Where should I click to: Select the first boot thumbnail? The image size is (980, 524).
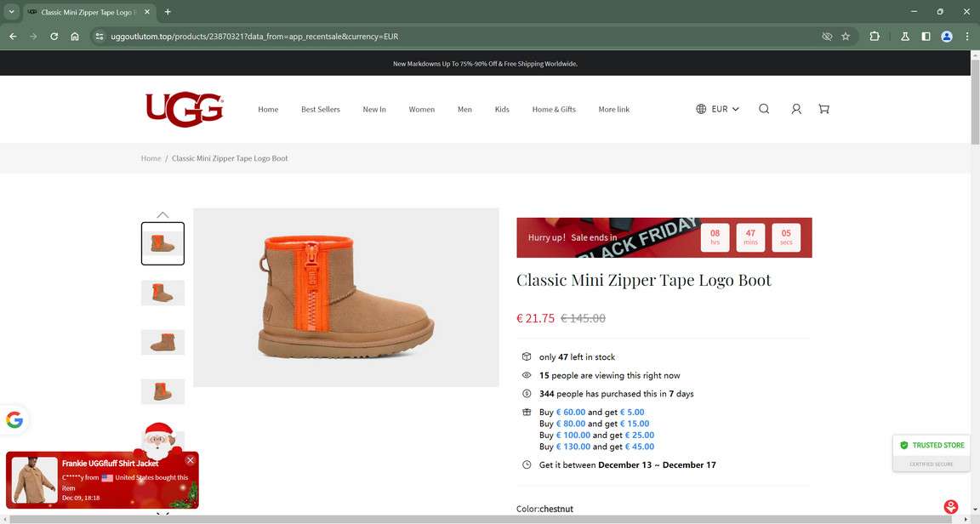coord(162,243)
